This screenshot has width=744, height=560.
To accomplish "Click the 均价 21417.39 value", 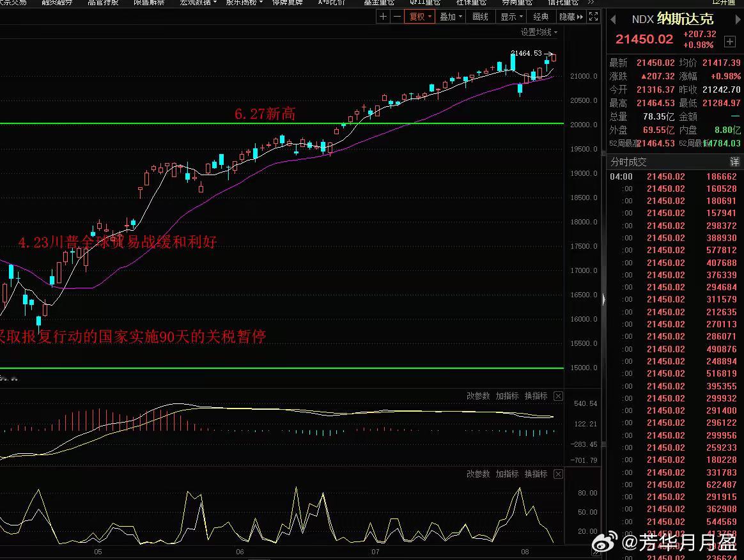I will [721, 63].
